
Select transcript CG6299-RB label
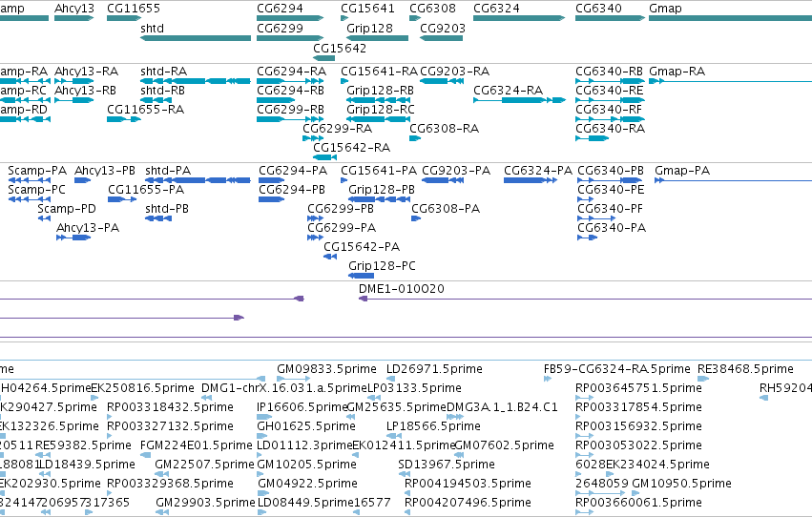pyautogui.click(x=290, y=110)
